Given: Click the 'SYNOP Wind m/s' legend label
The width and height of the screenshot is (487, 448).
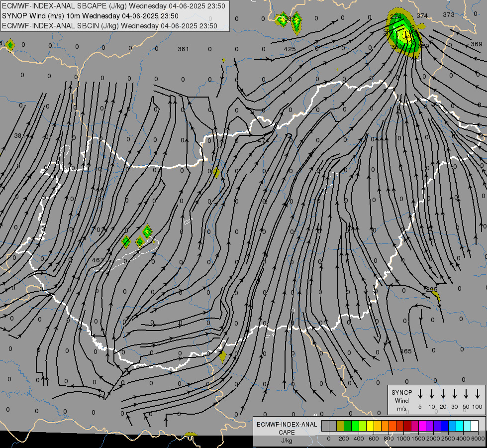Looking at the screenshot, I should 401,401.
